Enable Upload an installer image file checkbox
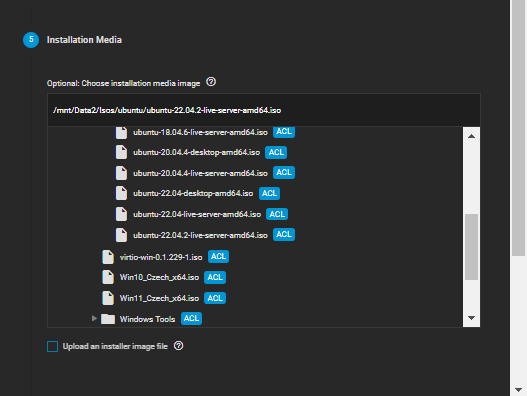Image resolution: width=527 pixels, height=396 pixels. 52,346
